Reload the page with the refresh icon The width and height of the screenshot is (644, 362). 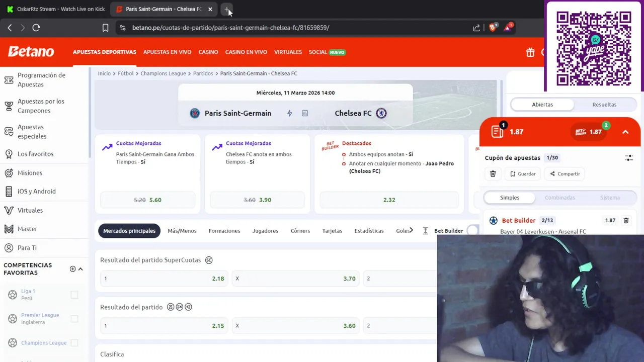[36, 28]
